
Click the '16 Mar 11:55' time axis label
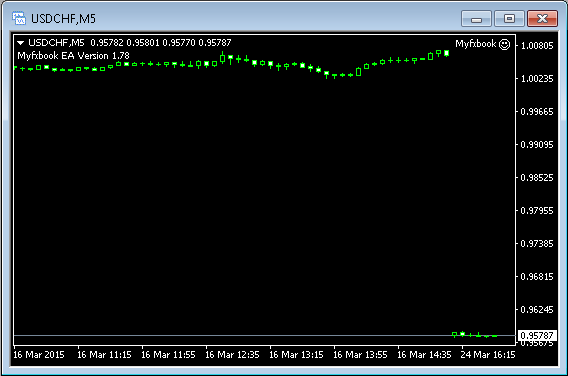point(168,355)
